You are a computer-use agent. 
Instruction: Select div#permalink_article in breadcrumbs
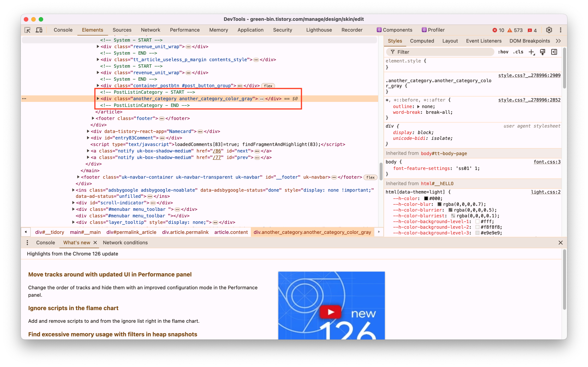tap(131, 232)
